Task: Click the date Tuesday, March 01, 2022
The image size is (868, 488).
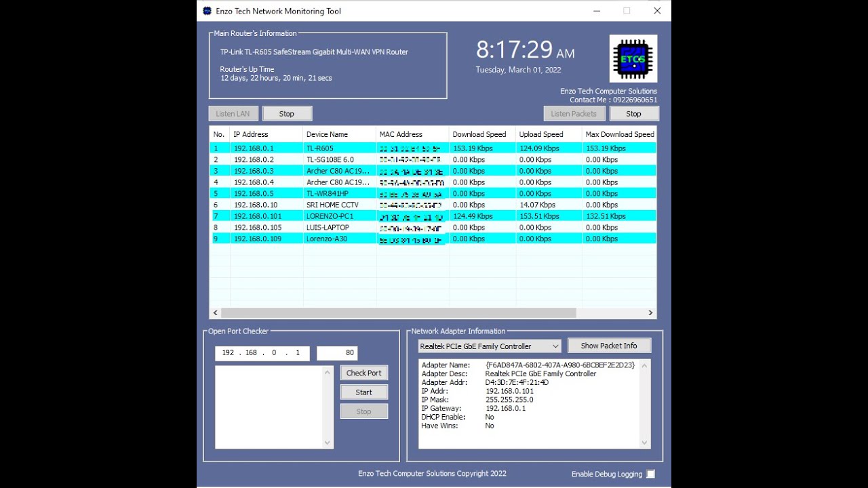Action: (518, 70)
